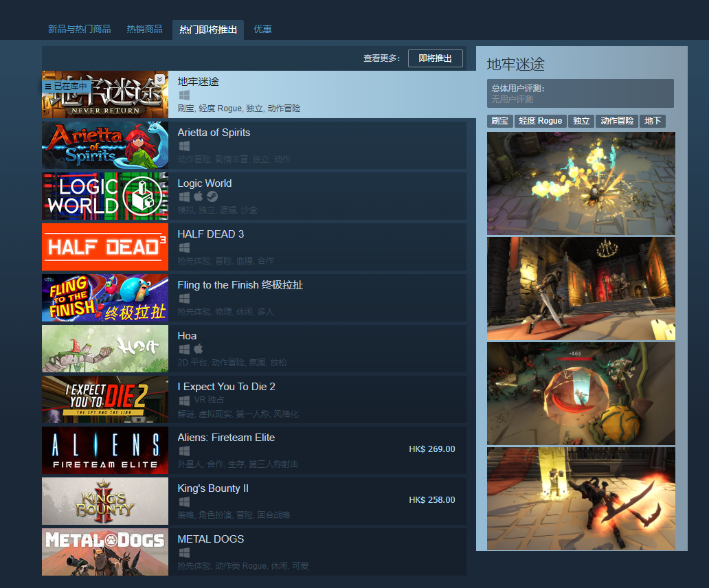709x588 pixels.
Task: Click the Windows icon under I Expect You To Die 2
Action: 184,400
